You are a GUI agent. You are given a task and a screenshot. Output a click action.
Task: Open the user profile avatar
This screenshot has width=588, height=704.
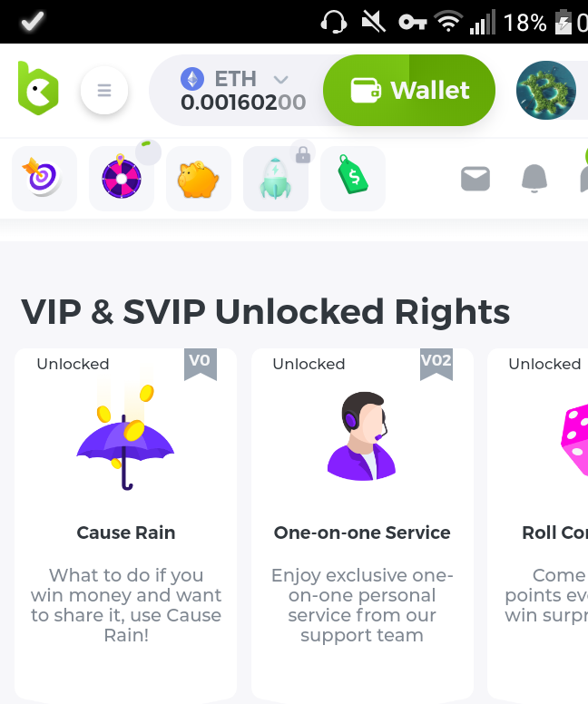click(546, 90)
